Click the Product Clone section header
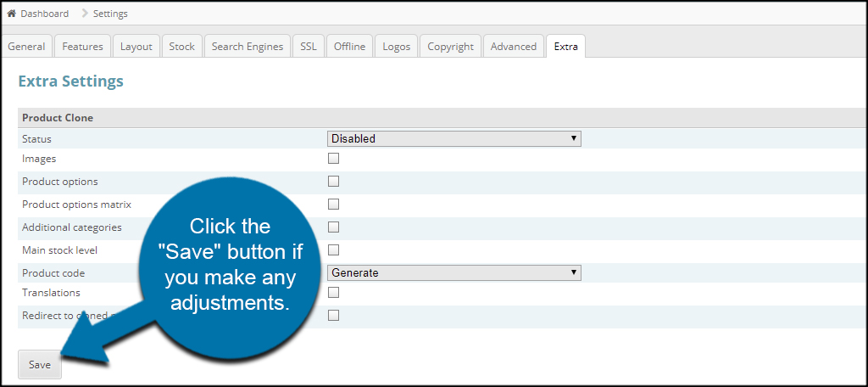868x387 pixels. 58,117
